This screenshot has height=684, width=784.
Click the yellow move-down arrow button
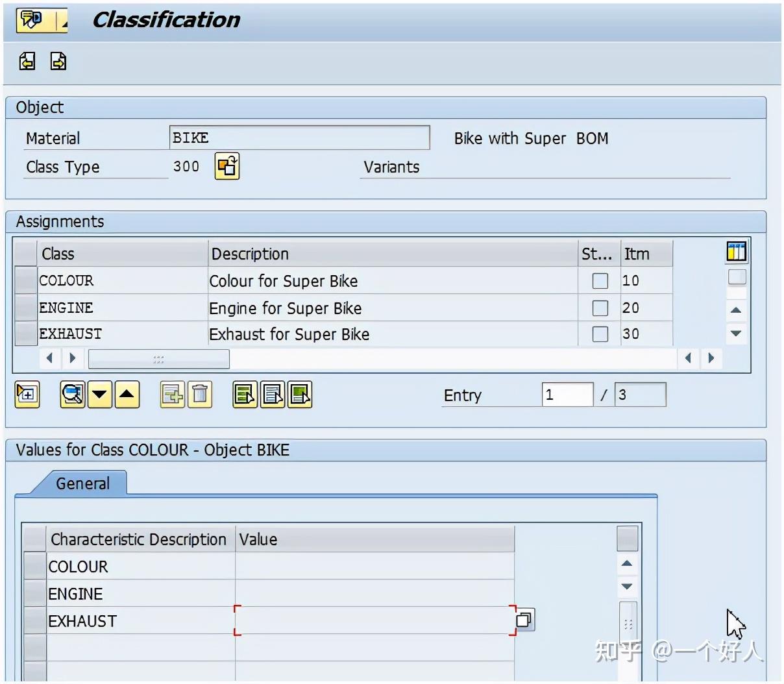coord(100,394)
